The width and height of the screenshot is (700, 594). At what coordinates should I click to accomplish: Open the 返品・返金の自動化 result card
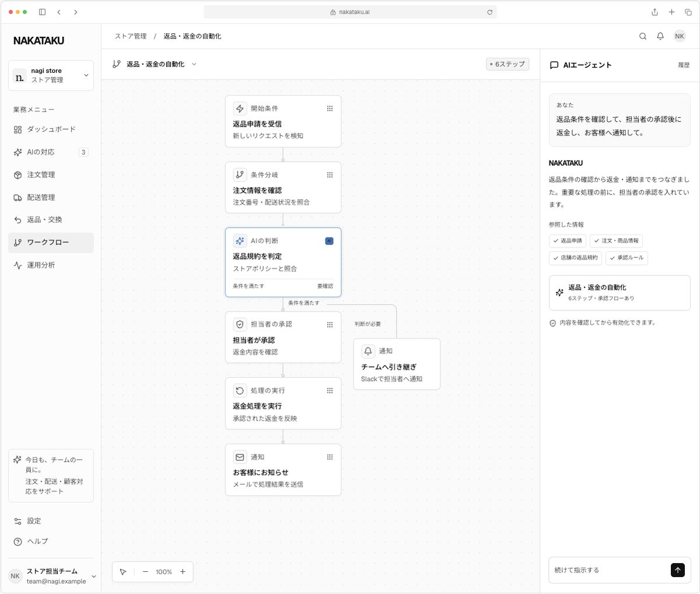coord(619,293)
